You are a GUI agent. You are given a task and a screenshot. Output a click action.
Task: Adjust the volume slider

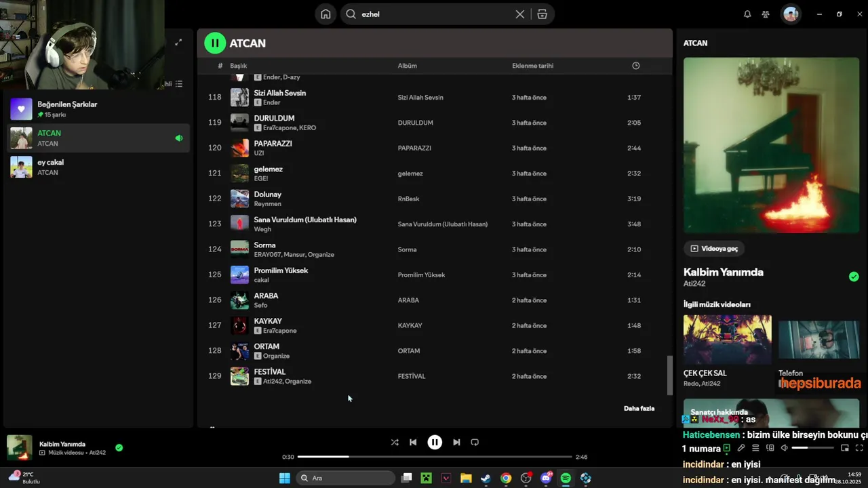tap(812, 448)
